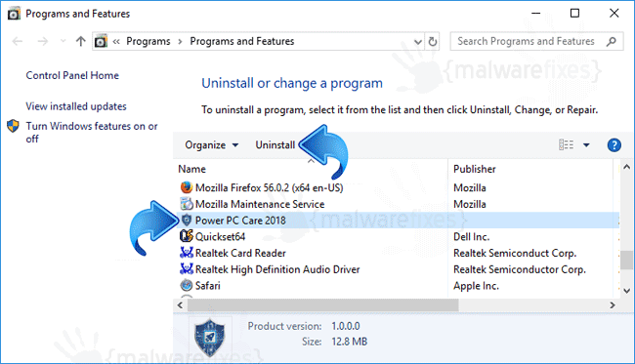Open Turn Windows features on or off
Image resolution: width=635 pixels, height=364 pixels.
coord(92,133)
